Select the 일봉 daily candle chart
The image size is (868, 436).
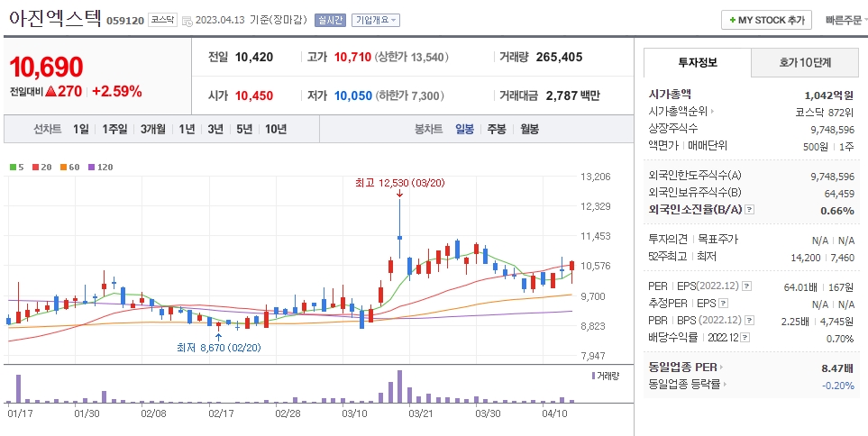click(x=464, y=130)
